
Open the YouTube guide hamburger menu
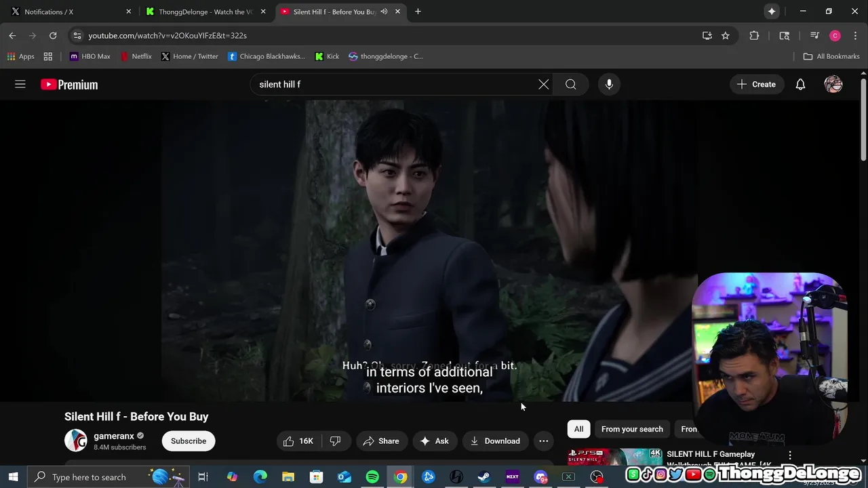pos(20,84)
